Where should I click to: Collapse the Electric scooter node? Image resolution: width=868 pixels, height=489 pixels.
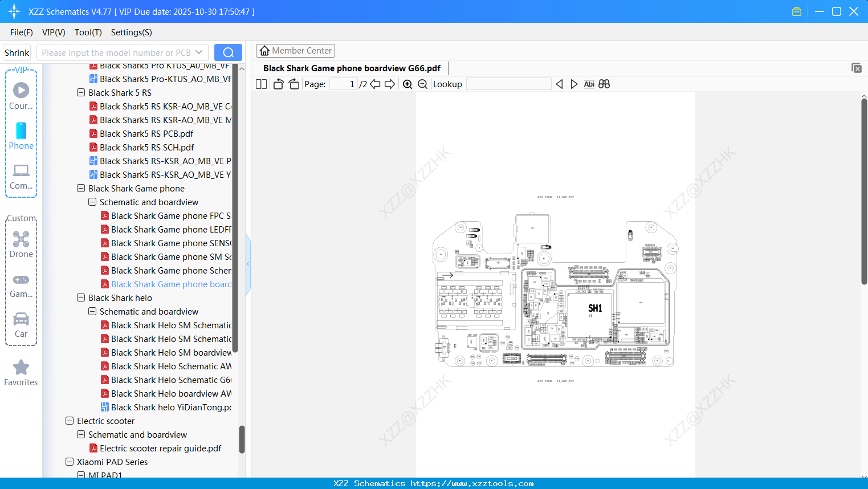pos(70,421)
